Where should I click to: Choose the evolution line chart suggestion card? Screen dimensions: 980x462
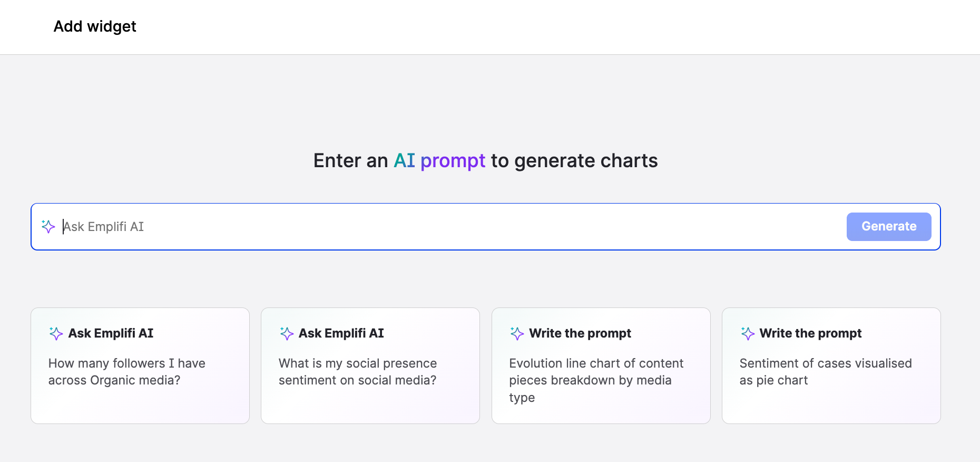(x=601, y=365)
